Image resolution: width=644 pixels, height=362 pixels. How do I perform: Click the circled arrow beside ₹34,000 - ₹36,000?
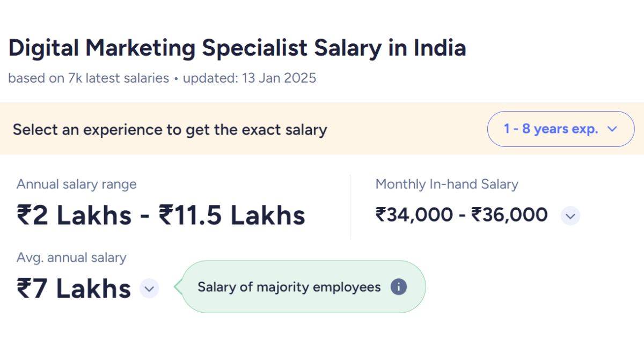570,216
